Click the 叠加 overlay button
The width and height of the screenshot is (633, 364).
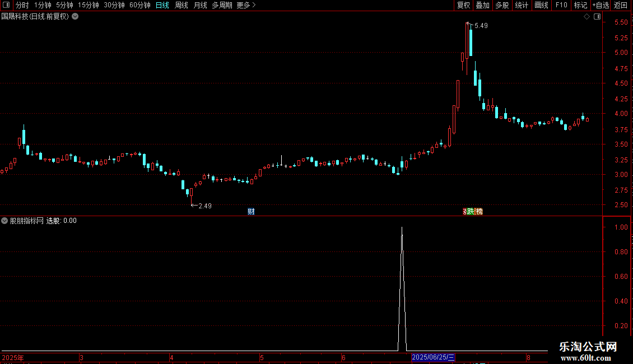pyautogui.click(x=482, y=5)
